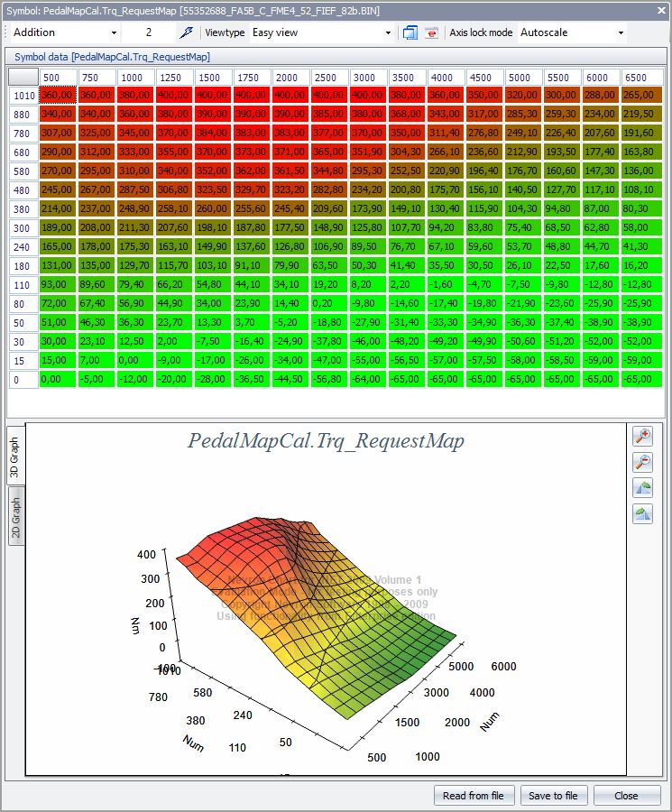Select cell 219,50 in row 880
The image size is (672, 812).
point(642,114)
